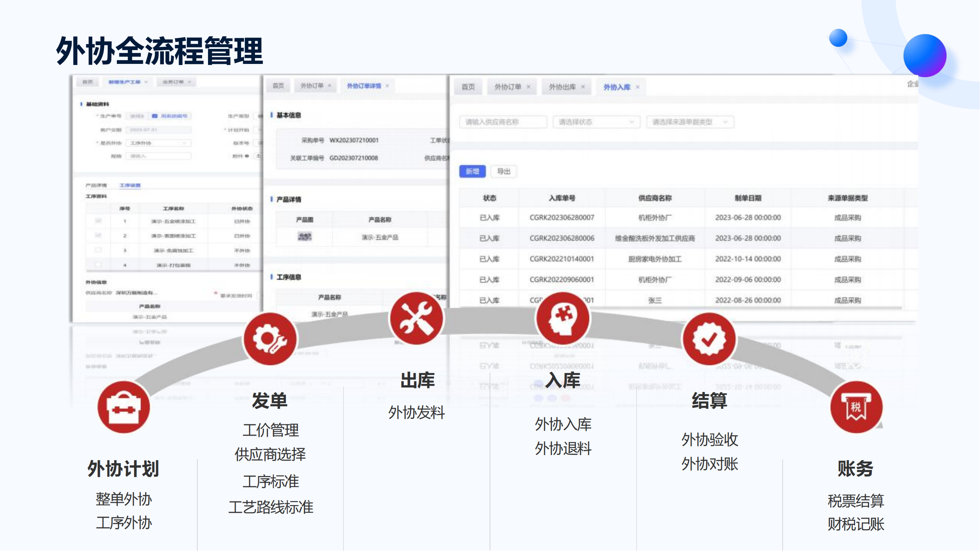Close the 外协入库 tab with its X icon
Image resolution: width=980 pixels, height=551 pixels.
click(x=638, y=87)
